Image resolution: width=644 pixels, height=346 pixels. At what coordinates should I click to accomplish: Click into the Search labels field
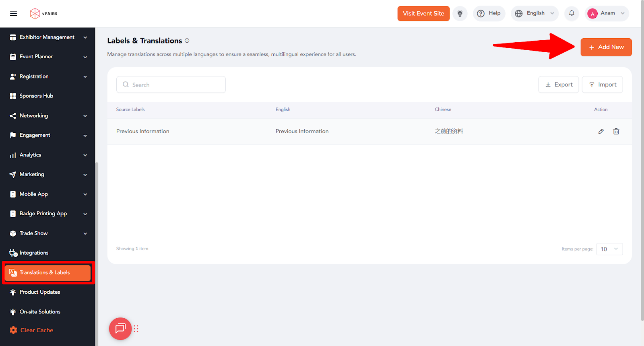[x=171, y=84]
